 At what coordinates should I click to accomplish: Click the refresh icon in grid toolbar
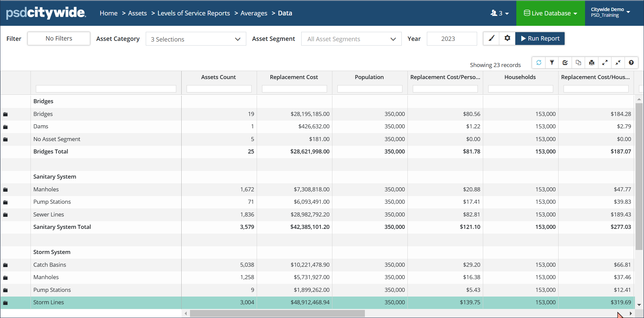click(539, 63)
